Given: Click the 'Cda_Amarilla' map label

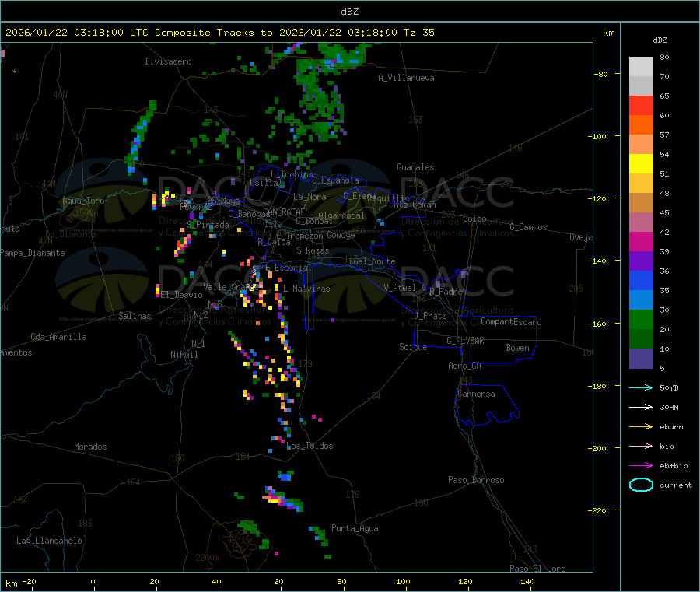Looking at the screenshot, I should click(58, 337).
